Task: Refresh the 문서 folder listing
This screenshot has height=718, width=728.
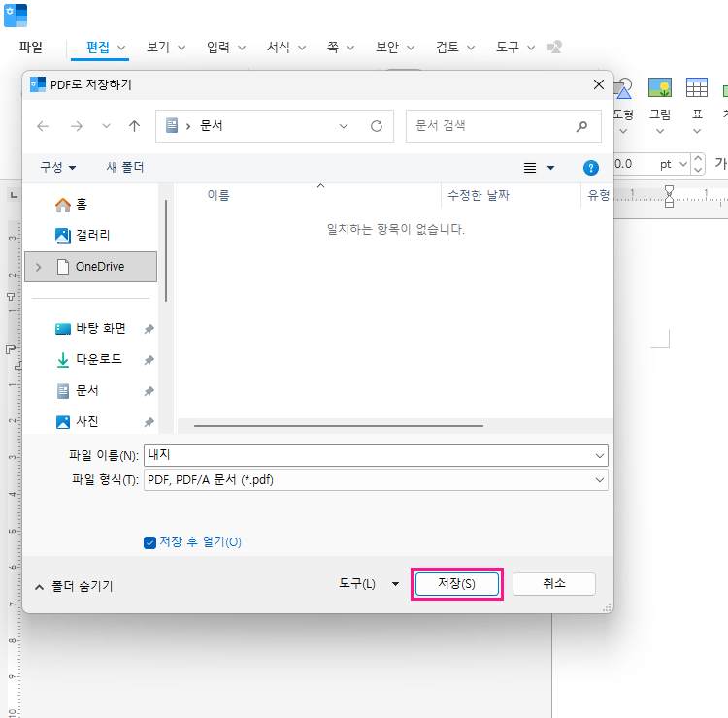Action: coord(377,126)
